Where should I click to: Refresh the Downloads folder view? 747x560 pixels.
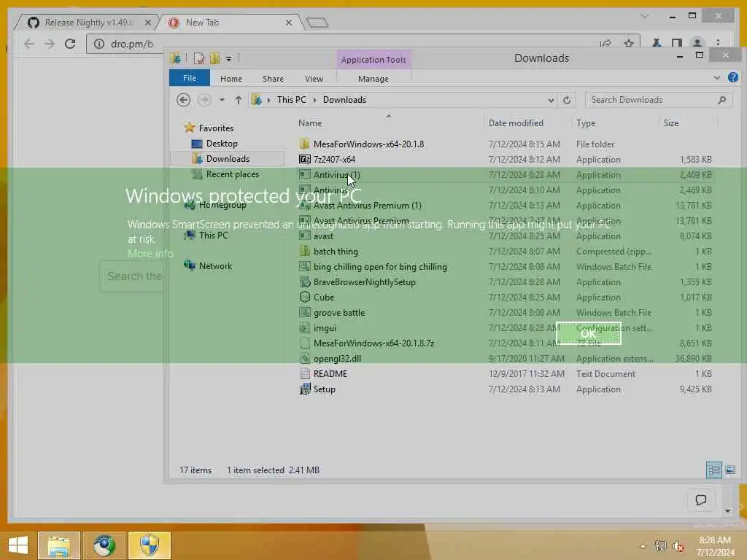click(567, 100)
